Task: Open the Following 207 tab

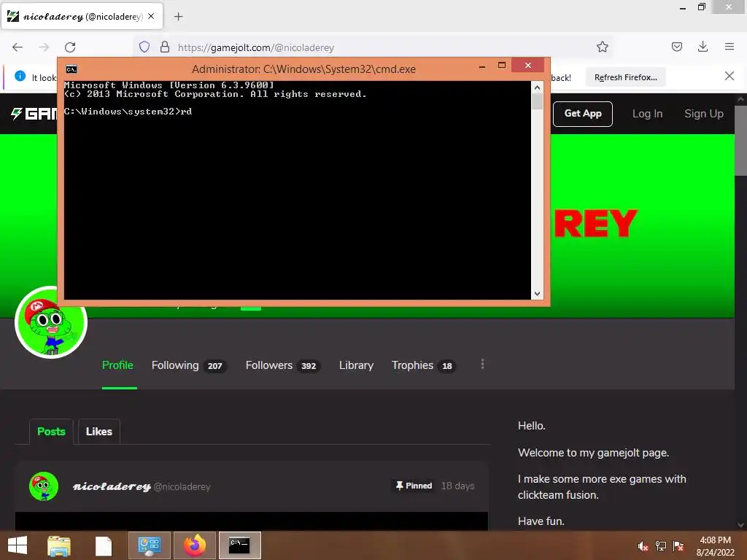Action: coord(189,365)
